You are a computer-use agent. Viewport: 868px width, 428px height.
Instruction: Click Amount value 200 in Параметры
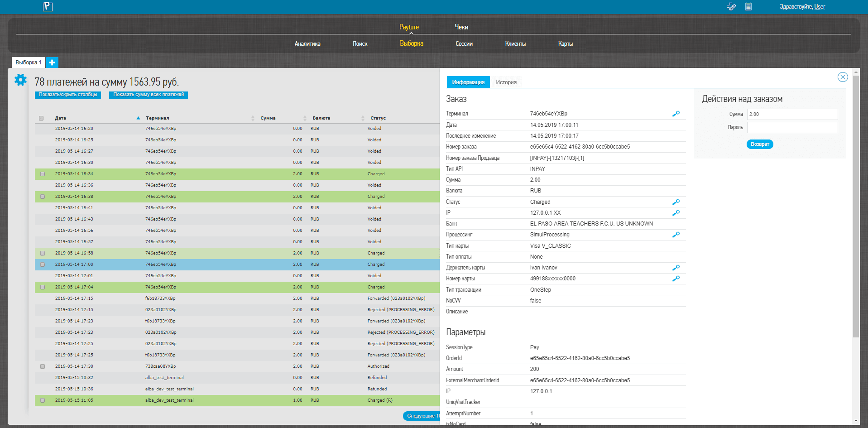(x=535, y=369)
